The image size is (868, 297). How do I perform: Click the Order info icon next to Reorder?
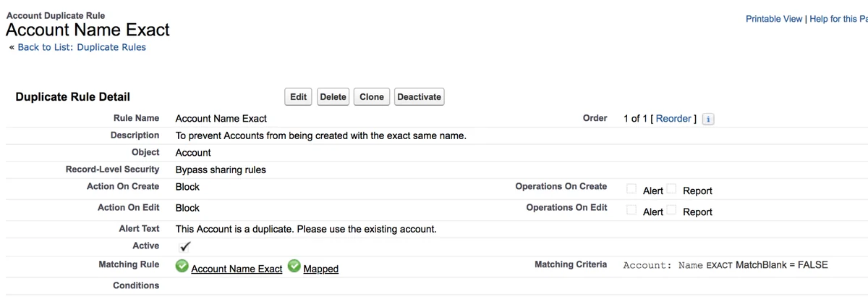pos(709,119)
